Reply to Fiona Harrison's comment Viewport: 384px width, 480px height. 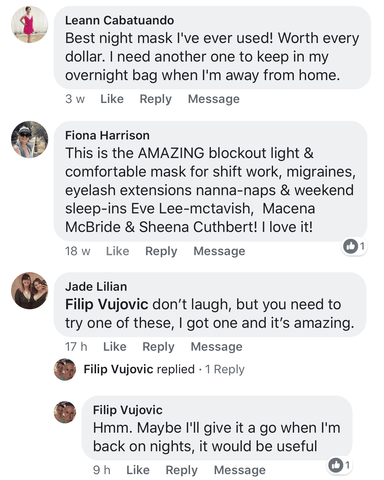pyautogui.click(x=161, y=251)
